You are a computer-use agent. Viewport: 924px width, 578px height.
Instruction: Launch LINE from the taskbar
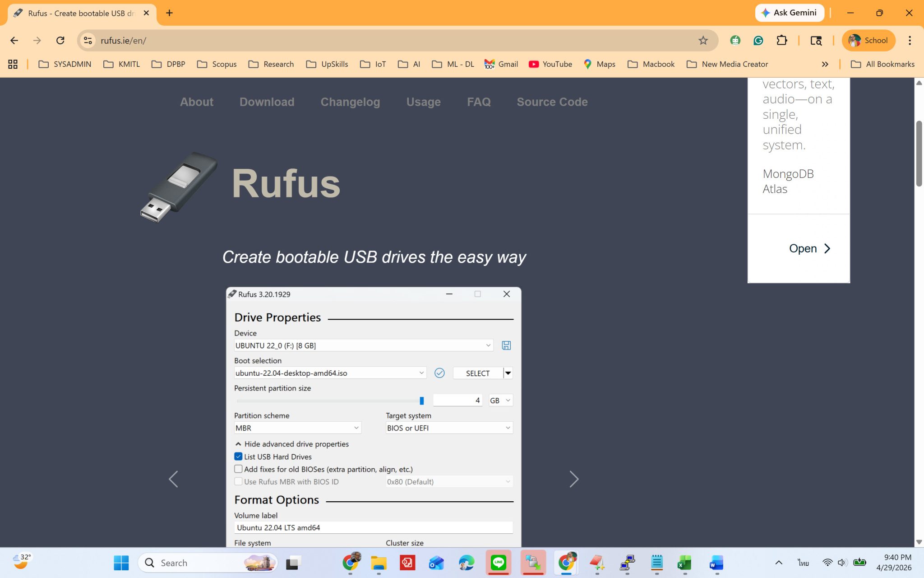498,563
